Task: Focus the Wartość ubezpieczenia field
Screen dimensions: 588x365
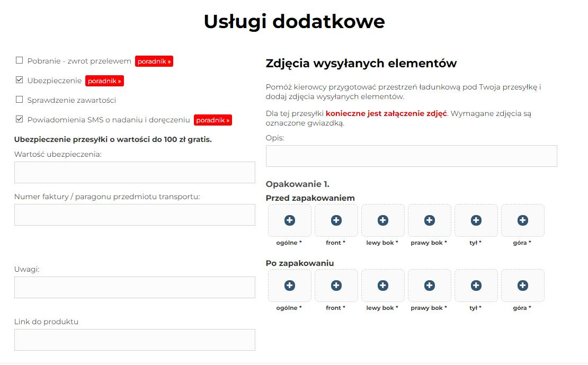Action: 135,173
